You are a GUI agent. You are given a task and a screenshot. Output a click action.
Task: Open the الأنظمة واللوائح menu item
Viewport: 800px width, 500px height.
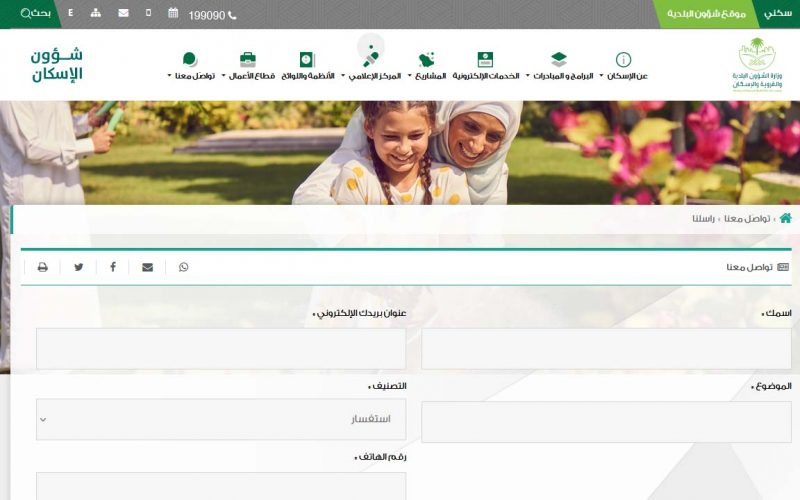coord(308,76)
